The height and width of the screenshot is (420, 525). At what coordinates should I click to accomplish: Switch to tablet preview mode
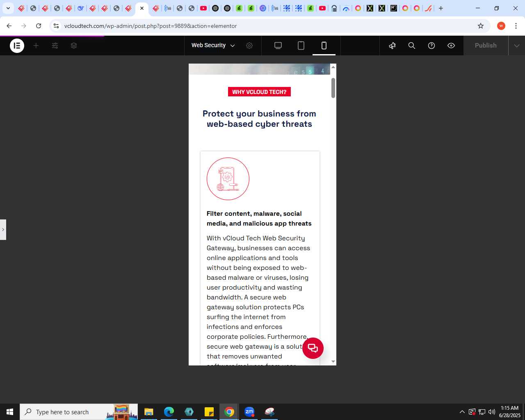[301, 46]
